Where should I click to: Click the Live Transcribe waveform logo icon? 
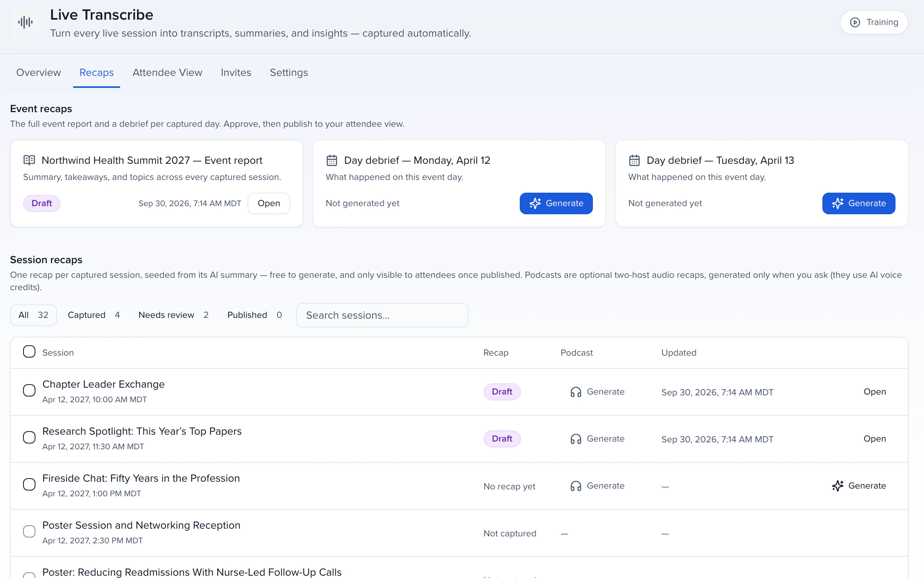[x=25, y=22]
